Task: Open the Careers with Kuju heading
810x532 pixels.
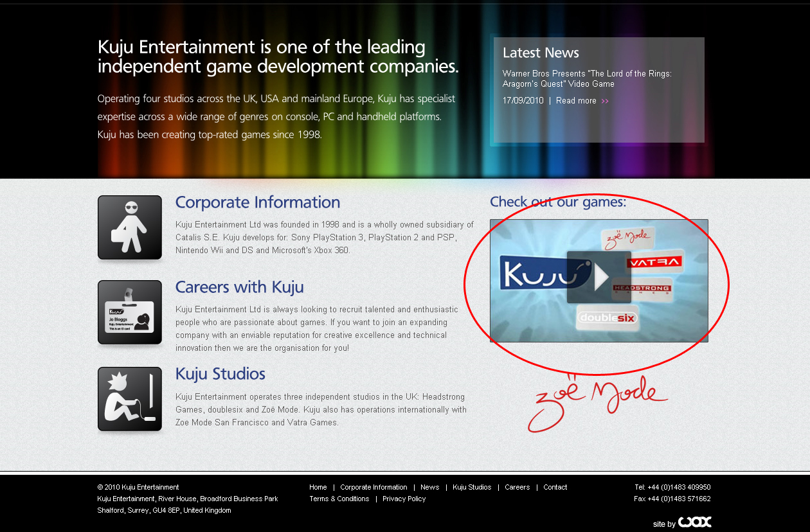Action: (x=239, y=287)
